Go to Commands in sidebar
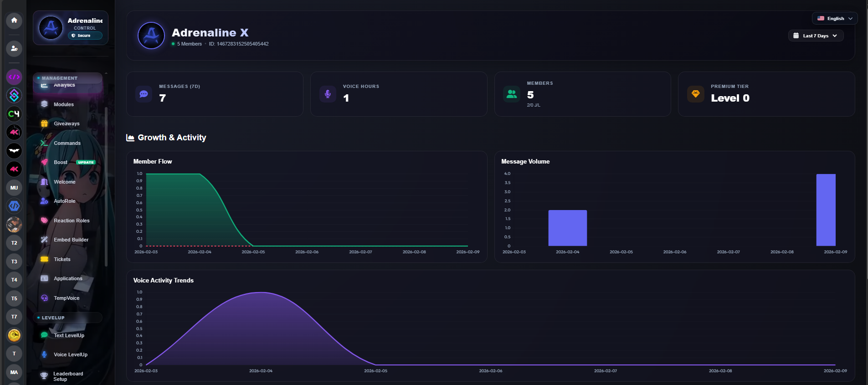868x385 pixels. click(67, 143)
